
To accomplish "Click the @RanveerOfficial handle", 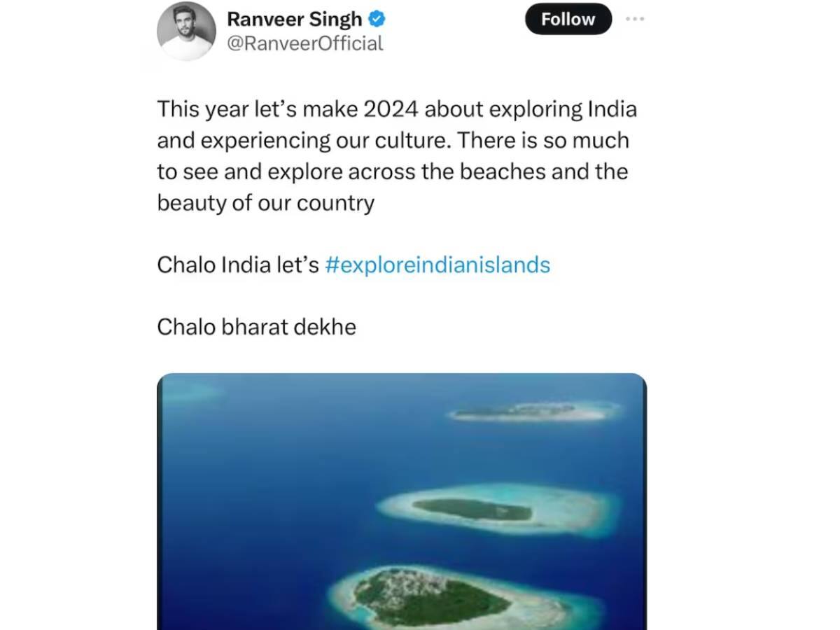I will click(x=305, y=43).
